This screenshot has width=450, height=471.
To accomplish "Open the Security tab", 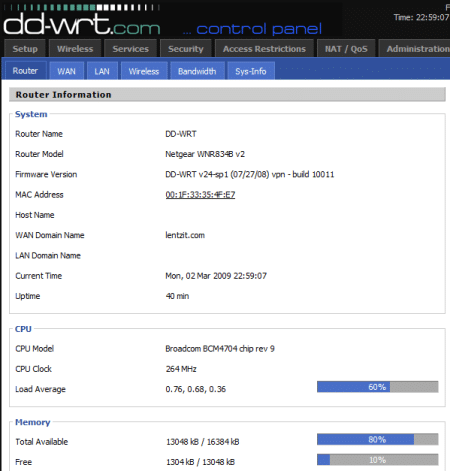I will 186,49.
